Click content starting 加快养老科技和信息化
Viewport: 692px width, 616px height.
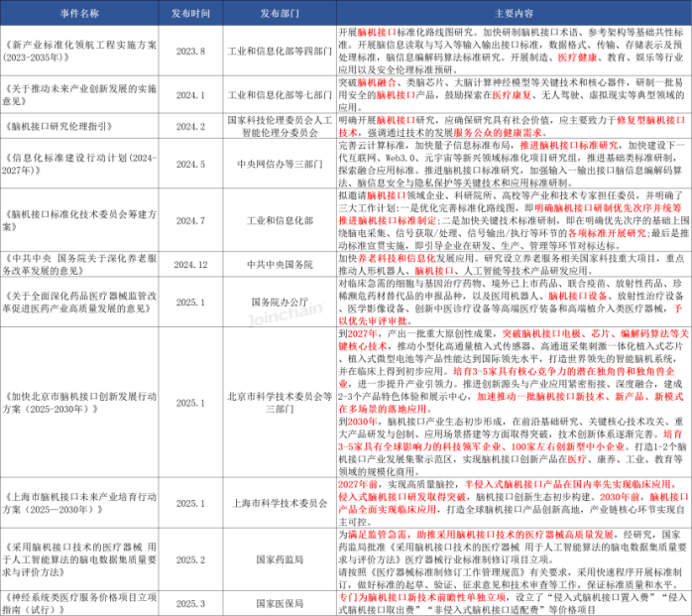pos(514,264)
